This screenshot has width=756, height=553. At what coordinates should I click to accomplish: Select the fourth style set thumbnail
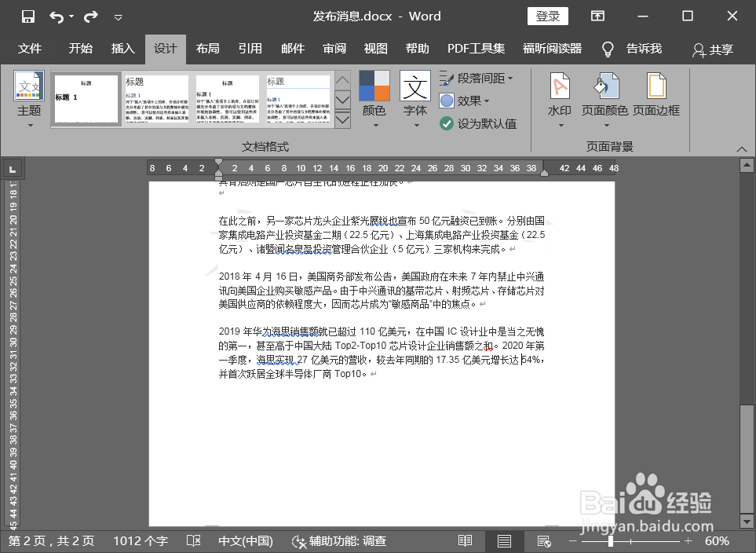pos(298,99)
